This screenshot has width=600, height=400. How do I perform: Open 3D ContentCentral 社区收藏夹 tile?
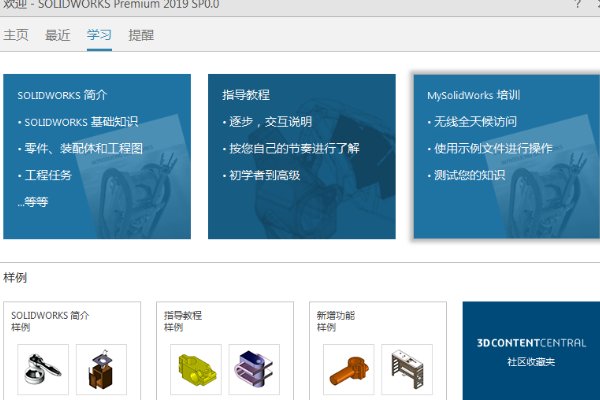pos(531,351)
